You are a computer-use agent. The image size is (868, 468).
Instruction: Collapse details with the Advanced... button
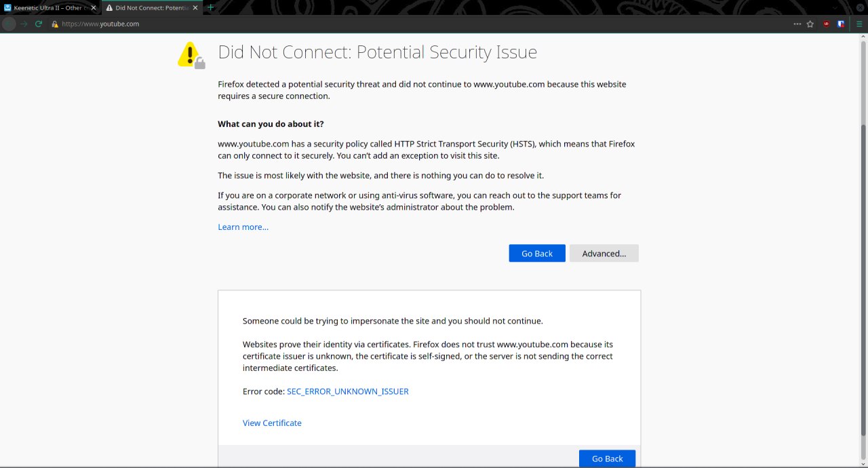(x=604, y=253)
